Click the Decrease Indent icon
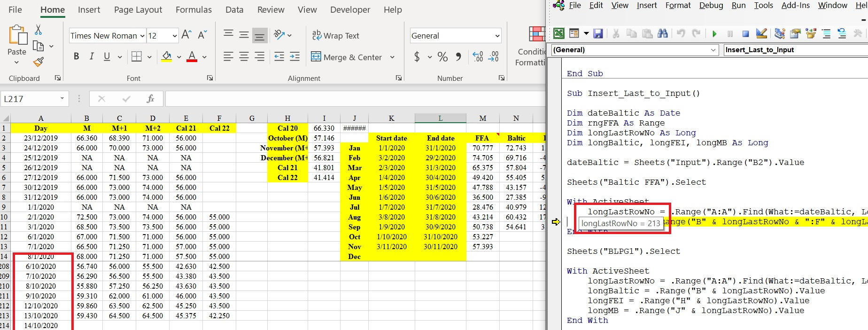868x330 pixels. [279, 57]
